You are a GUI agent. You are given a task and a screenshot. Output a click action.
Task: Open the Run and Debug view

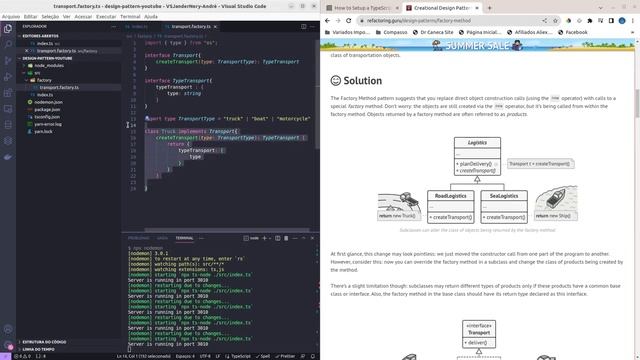click(8, 77)
